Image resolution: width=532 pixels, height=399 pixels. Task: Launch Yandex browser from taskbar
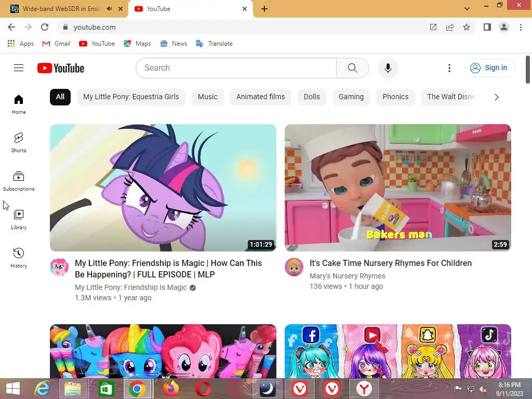click(364, 389)
